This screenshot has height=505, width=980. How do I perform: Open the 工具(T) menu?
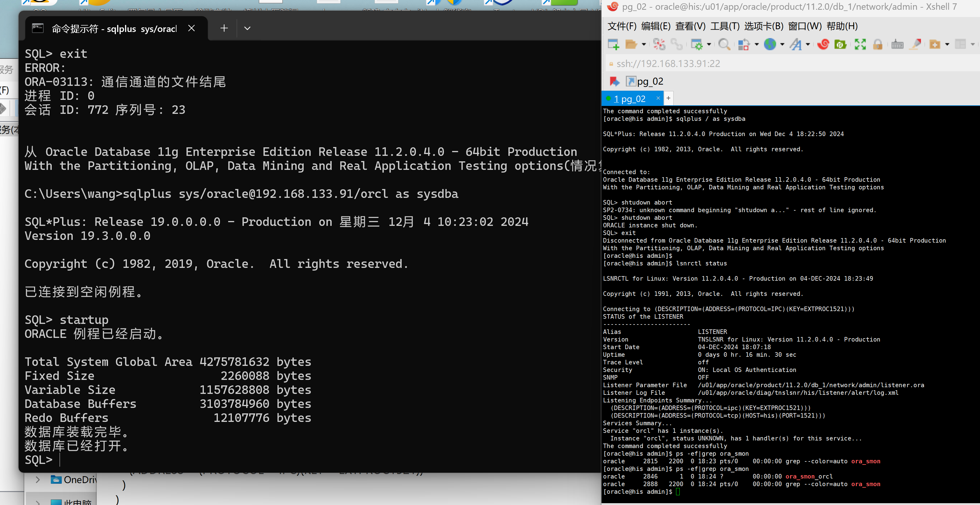(x=725, y=26)
